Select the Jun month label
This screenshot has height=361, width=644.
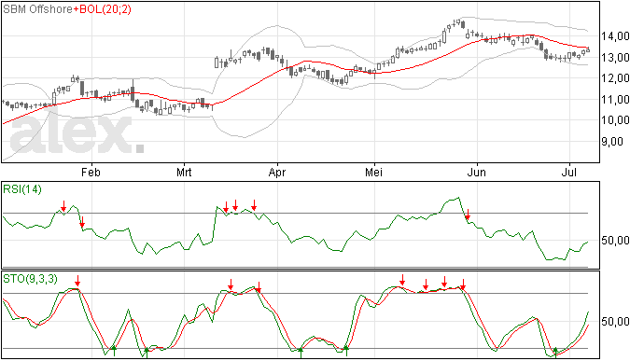[x=476, y=172]
